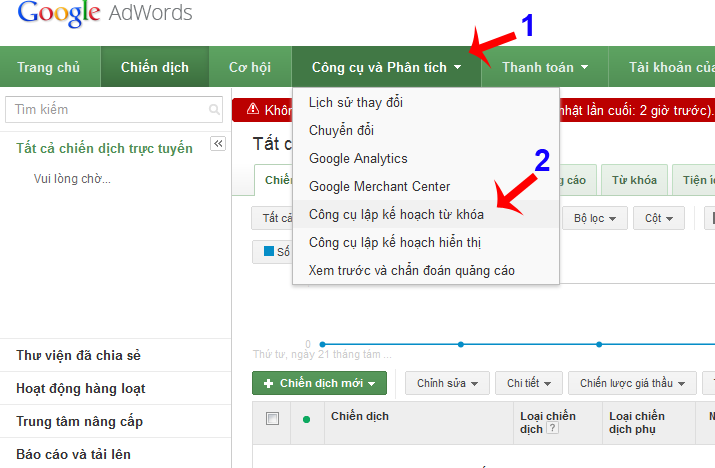Open the Chỉnh sửa dropdown
715x468 pixels.
point(447,383)
